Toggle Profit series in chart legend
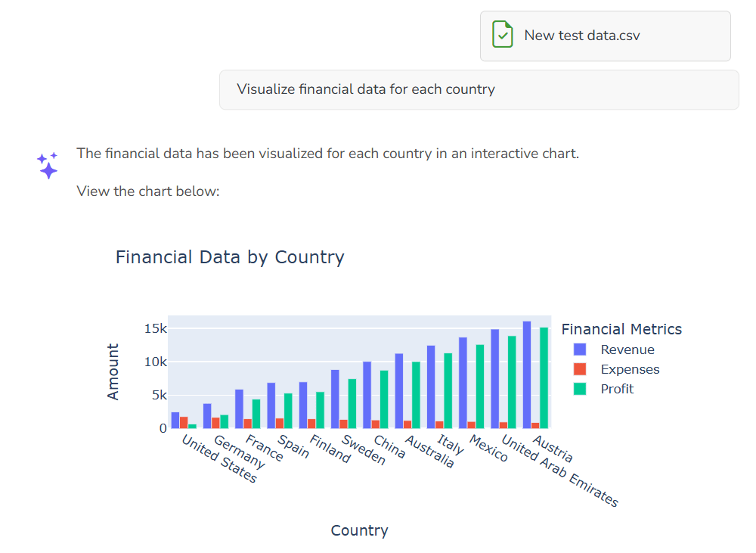Screen dimensions: 756x553 (617, 389)
